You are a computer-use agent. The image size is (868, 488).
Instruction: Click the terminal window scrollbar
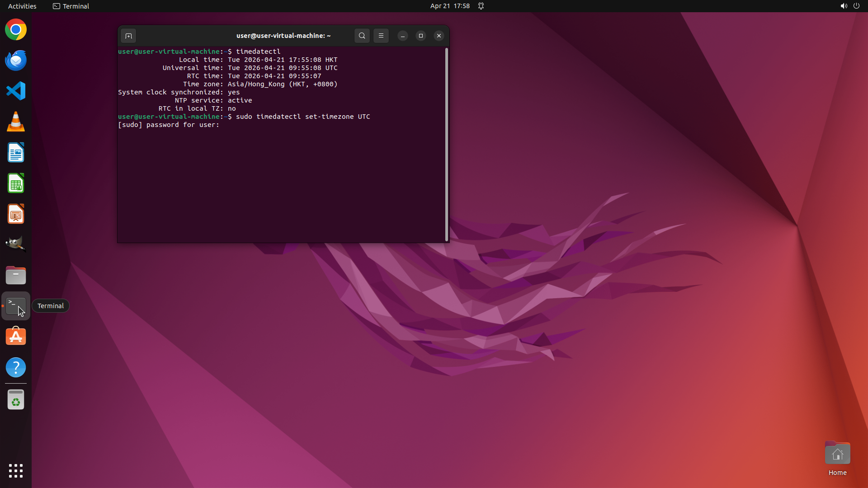447,145
